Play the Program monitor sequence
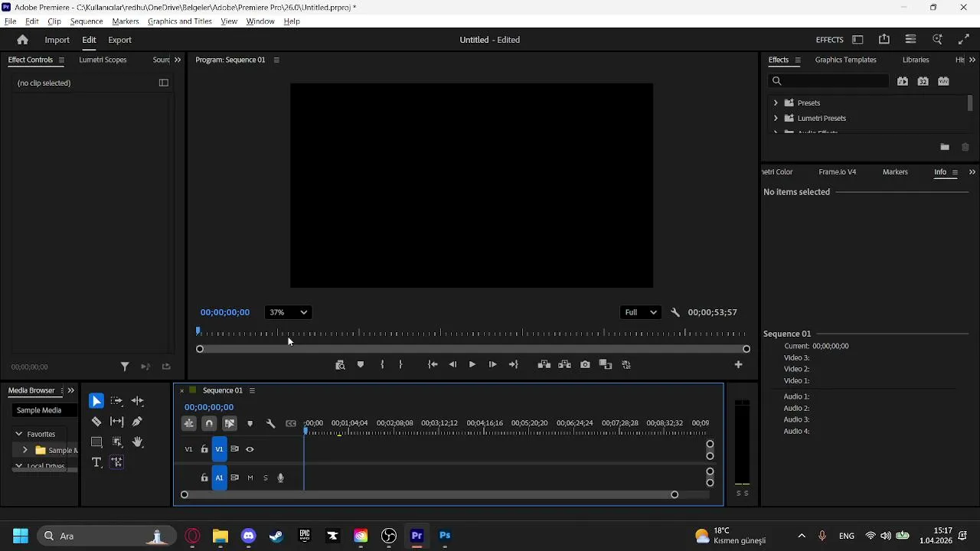This screenshot has width=980, height=551. click(x=472, y=365)
